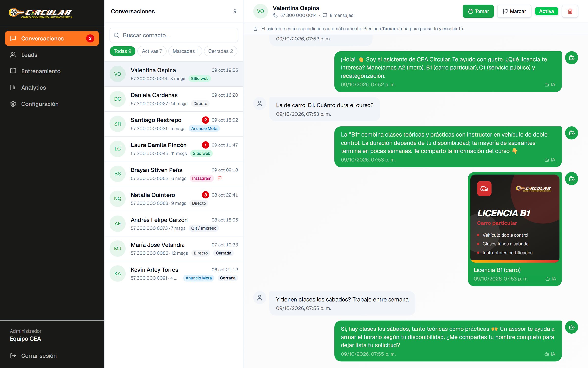This screenshot has height=368, width=588.
Task: Take over chat with Tomar button
Action: click(x=478, y=11)
